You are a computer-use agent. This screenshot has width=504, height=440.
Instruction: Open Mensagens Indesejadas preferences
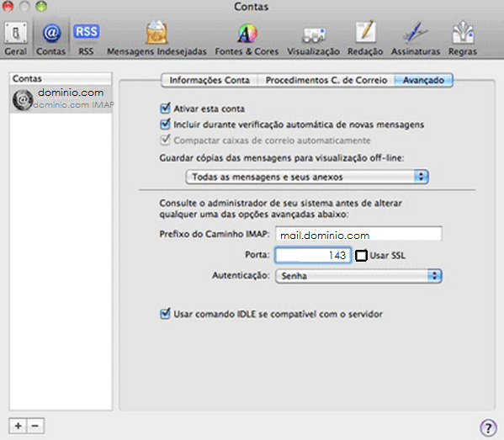157,38
